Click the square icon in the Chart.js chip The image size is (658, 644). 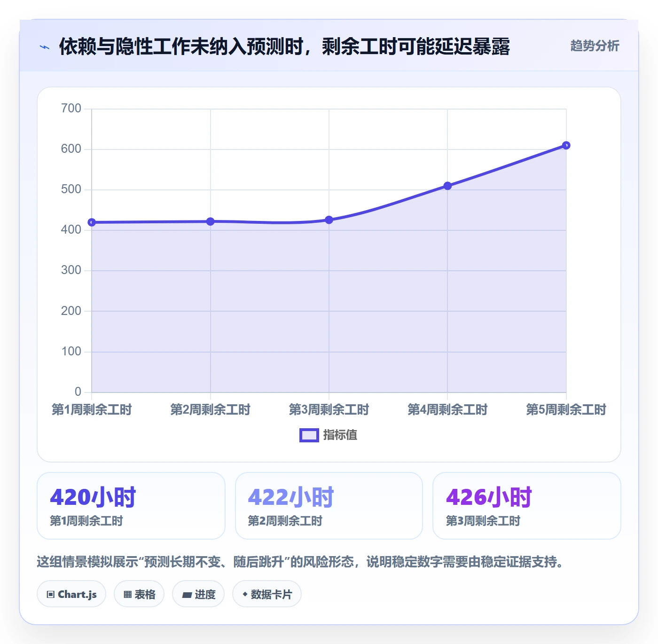pos(51,595)
